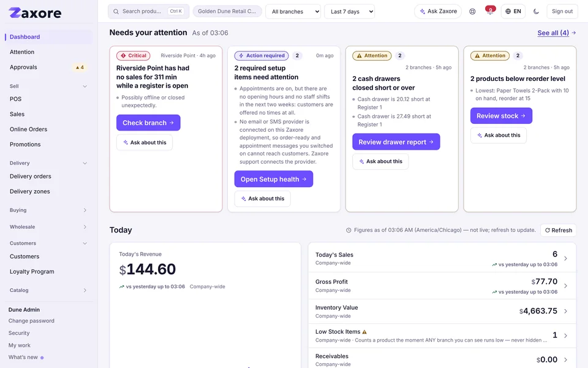Open the All branches dropdown

(x=293, y=11)
